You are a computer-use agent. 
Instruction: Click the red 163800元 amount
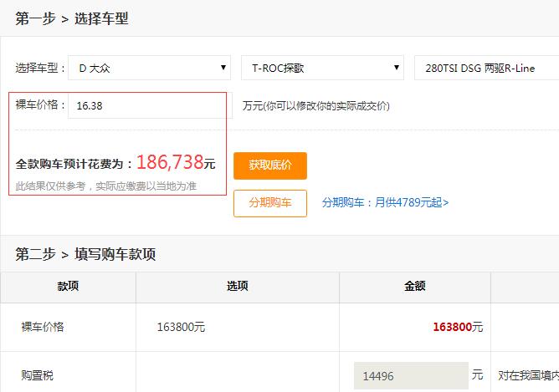[458, 327]
